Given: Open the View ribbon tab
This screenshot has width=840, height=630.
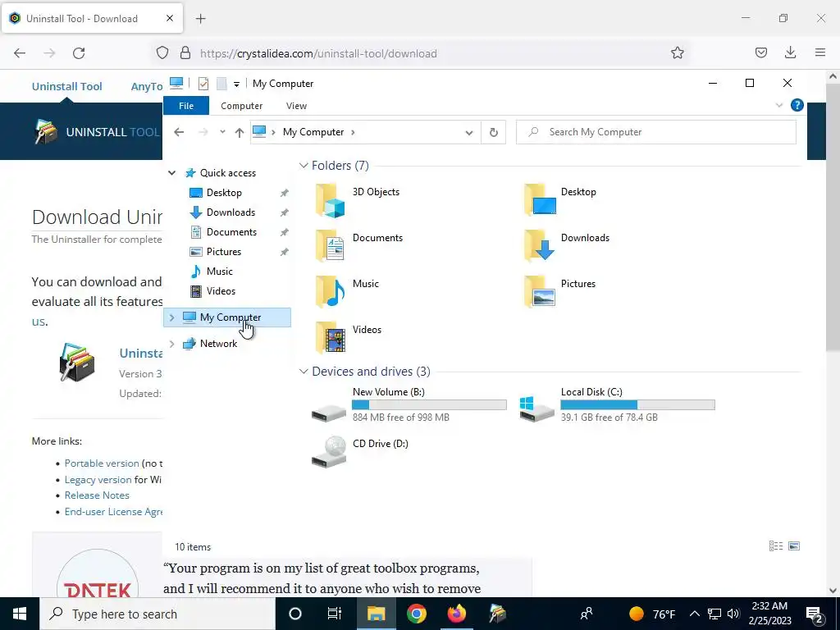Looking at the screenshot, I should [x=296, y=106].
